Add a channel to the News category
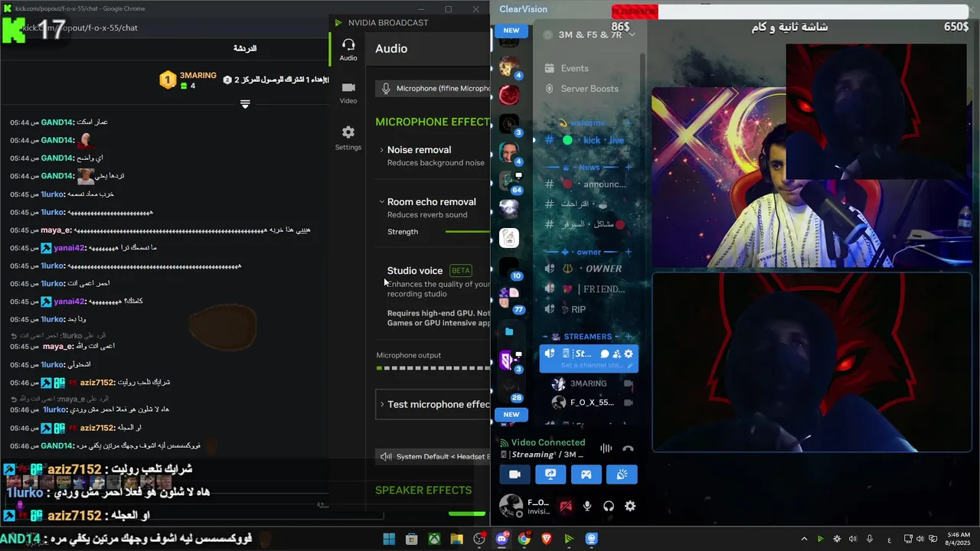Image resolution: width=980 pixels, height=551 pixels. click(629, 167)
